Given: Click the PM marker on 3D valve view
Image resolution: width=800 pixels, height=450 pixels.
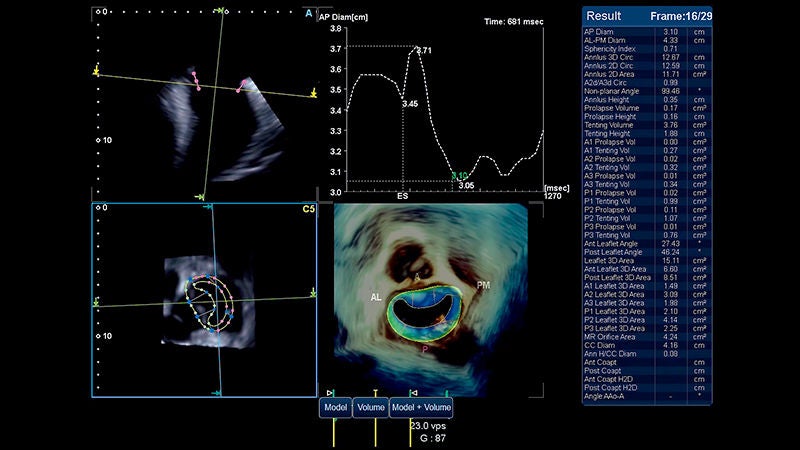Looking at the screenshot, I should [483, 285].
